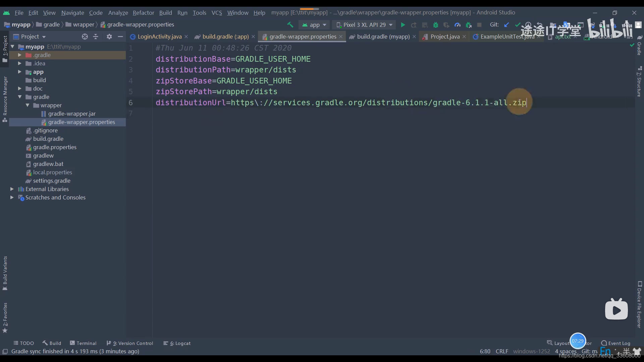Select .gitignore file in project tree

coord(45,130)
